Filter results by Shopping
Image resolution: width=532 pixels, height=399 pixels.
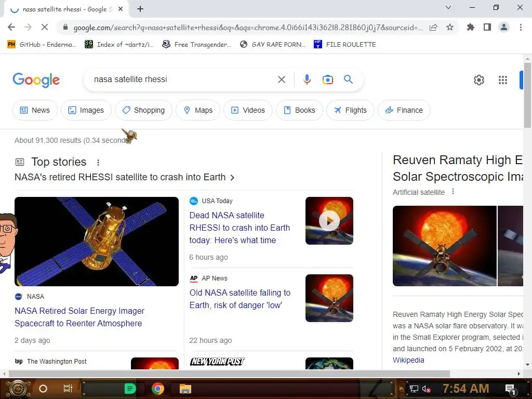[143, 110]
